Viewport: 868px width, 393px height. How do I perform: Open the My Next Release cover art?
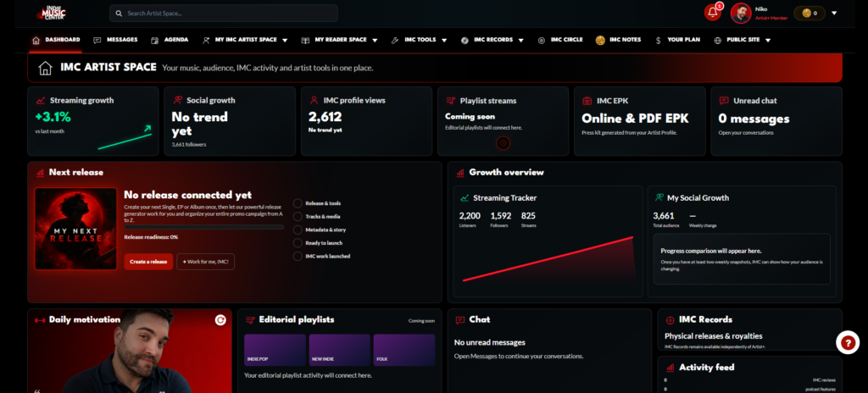75,229
